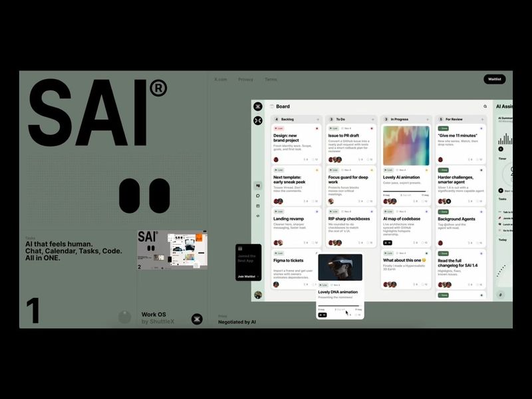
Task: Toggle the Live badge on Issue to PR draft
Action: (x=335, y=128)
